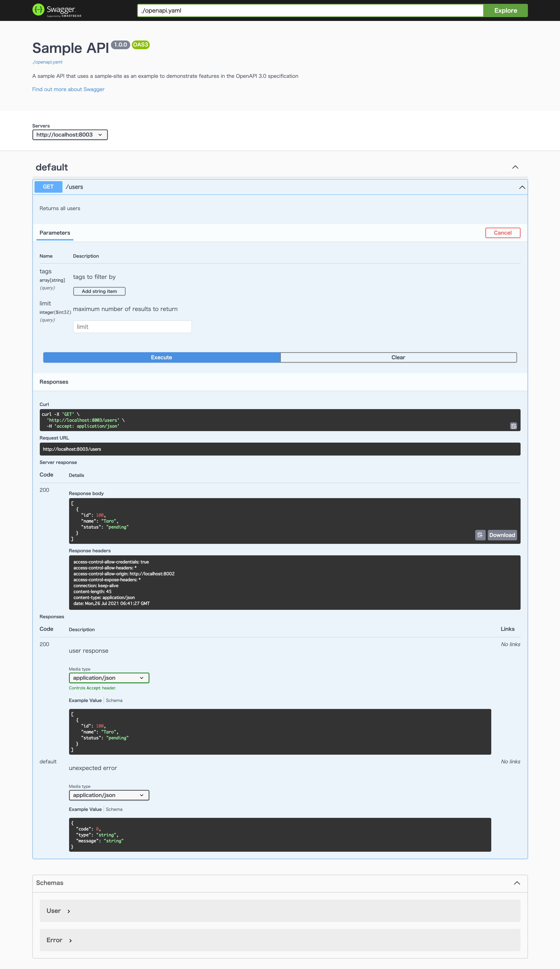Open the media type dropdown for the 200 response
The width and height of the screenshot is (560, 969).
click(x=109, y=678)
